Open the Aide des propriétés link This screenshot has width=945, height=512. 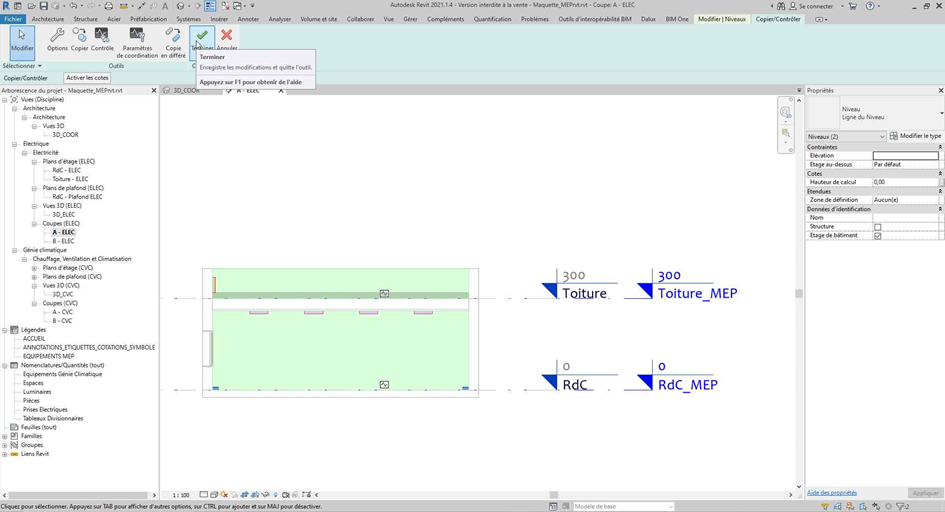coord(832,493)
